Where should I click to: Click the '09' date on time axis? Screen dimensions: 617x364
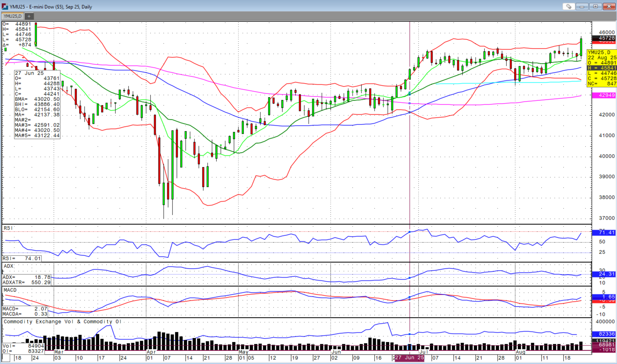click(356, 358)
